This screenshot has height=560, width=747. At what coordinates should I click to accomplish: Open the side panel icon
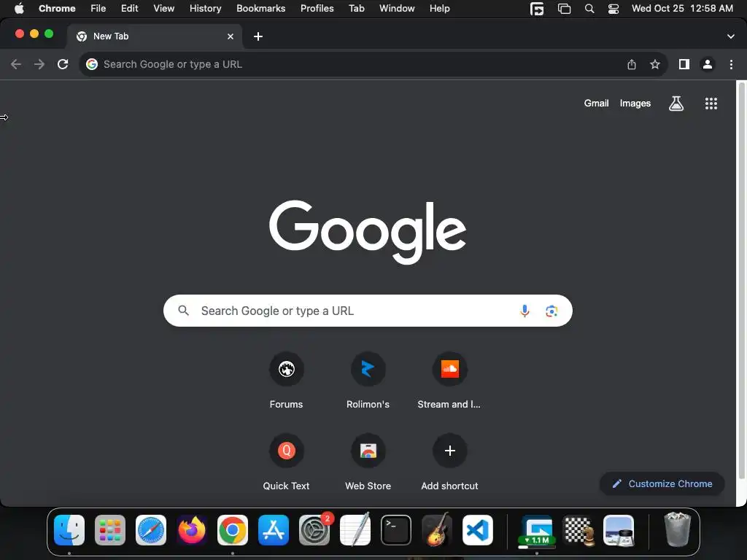[684, 64]
